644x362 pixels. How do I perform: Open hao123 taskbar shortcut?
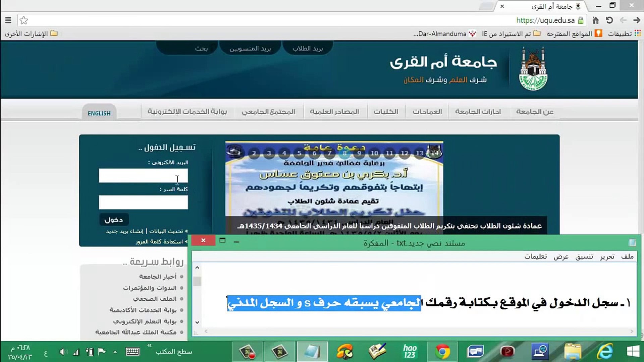(410, 352)
